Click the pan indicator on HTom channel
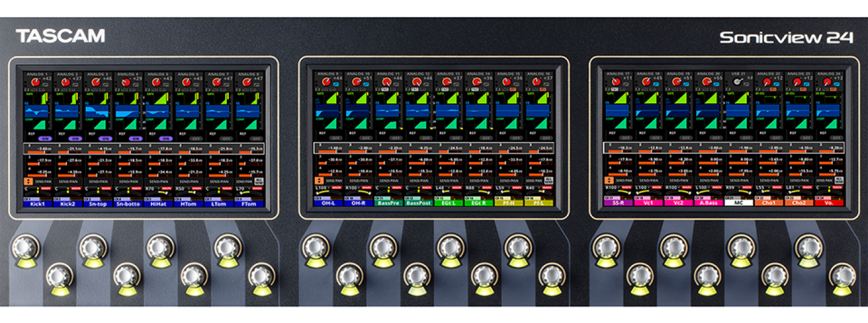 tap(188, 191)
